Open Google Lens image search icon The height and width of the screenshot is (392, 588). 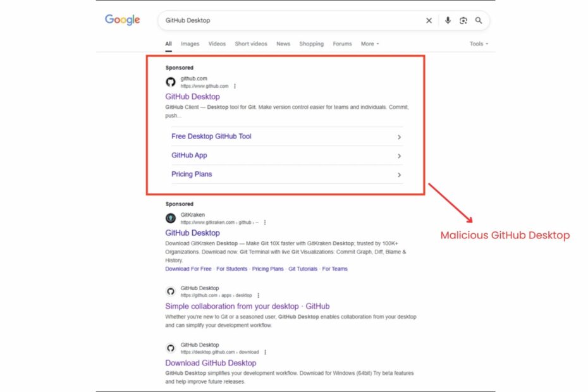point(463,21)
